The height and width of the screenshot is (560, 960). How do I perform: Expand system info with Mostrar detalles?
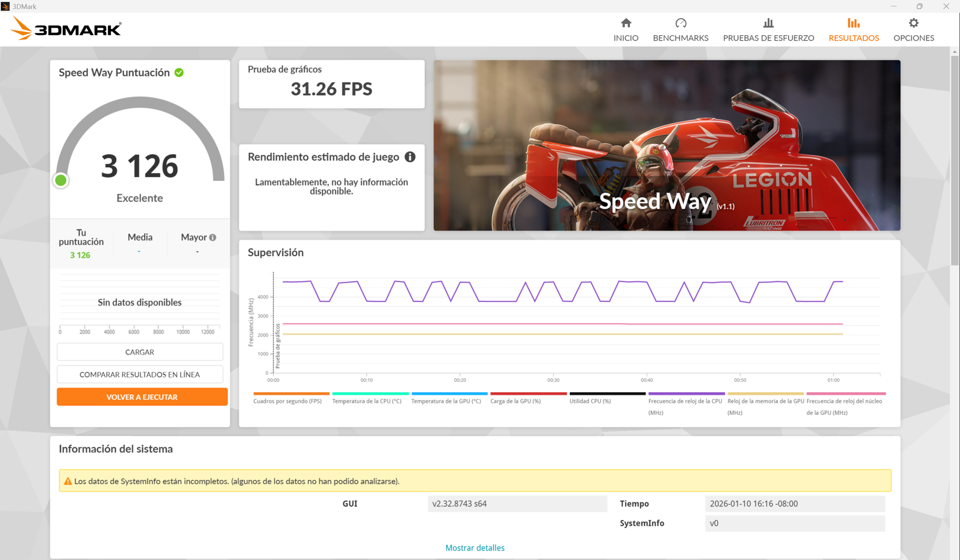(x=474, y=548)
